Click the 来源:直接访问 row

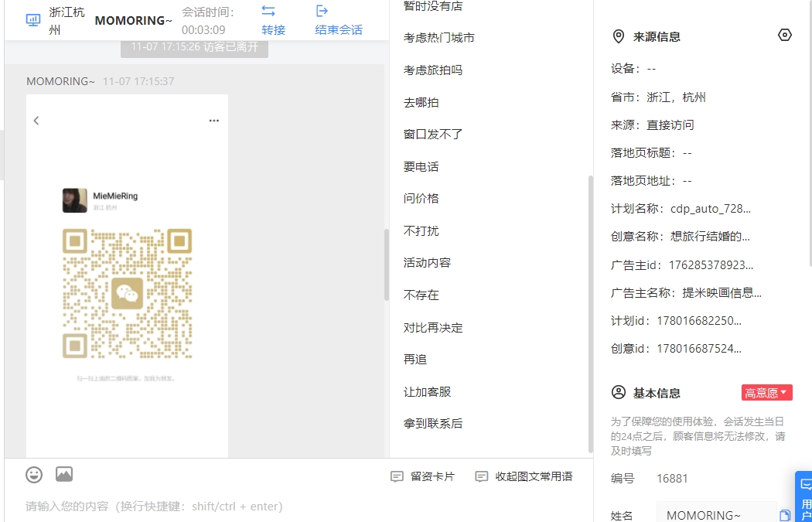653,125
